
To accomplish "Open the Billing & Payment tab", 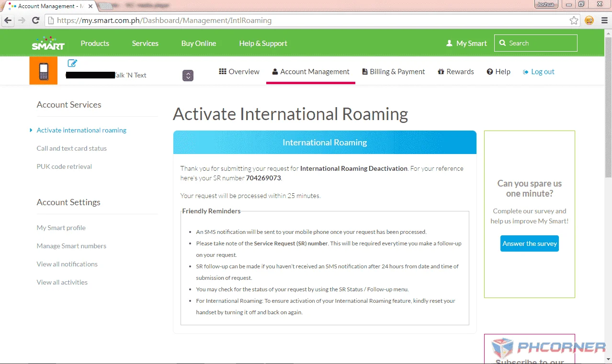I will [x=394, y=72].
